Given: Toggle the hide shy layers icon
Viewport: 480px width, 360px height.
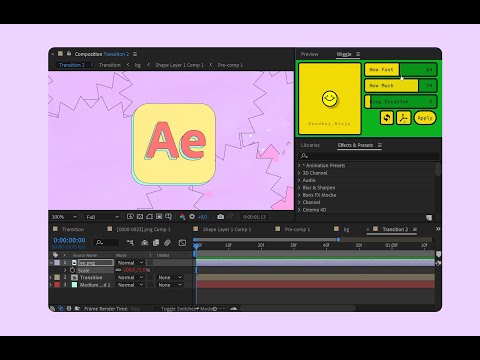Looking at the screenshot, I should [144, 243].
